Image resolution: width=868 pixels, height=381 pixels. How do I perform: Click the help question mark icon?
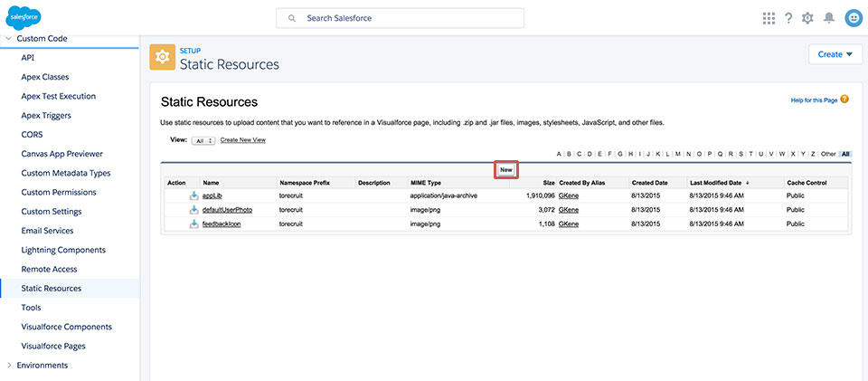788,18
